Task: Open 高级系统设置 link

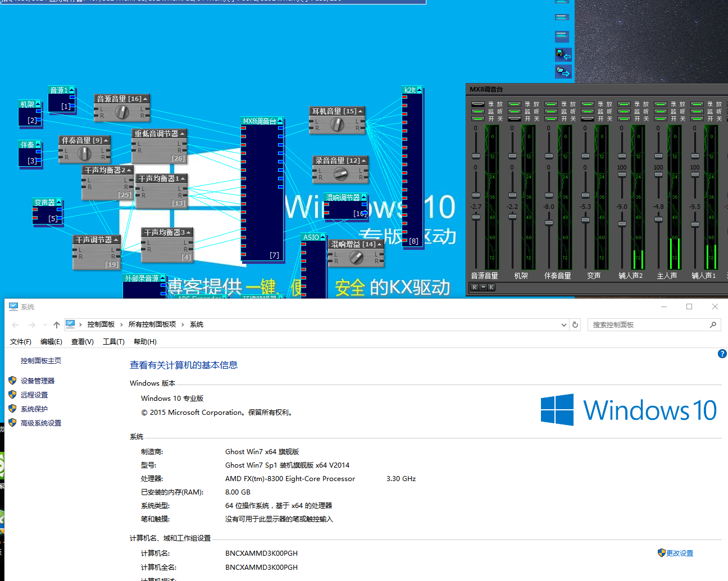Action: coord(41,423)
